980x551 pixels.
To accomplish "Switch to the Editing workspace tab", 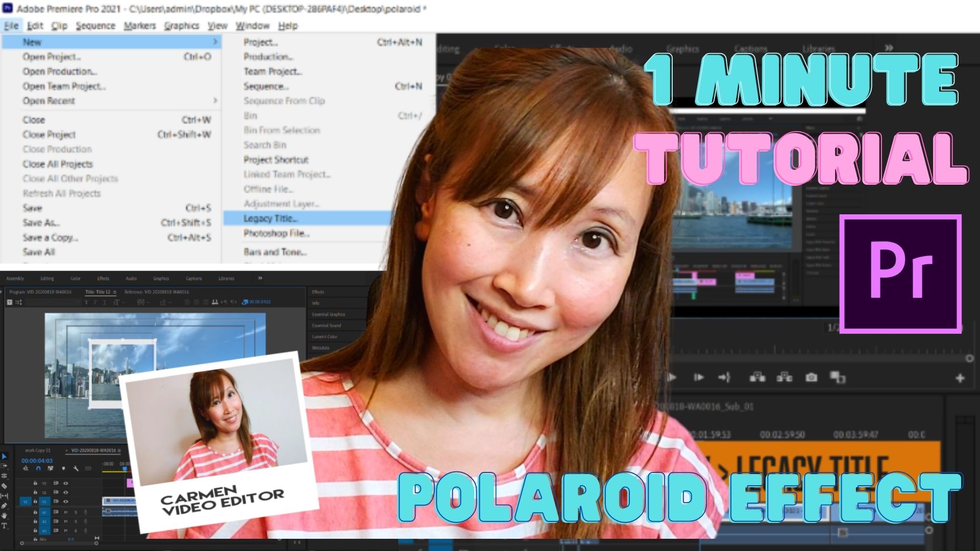I will point(47,279).
